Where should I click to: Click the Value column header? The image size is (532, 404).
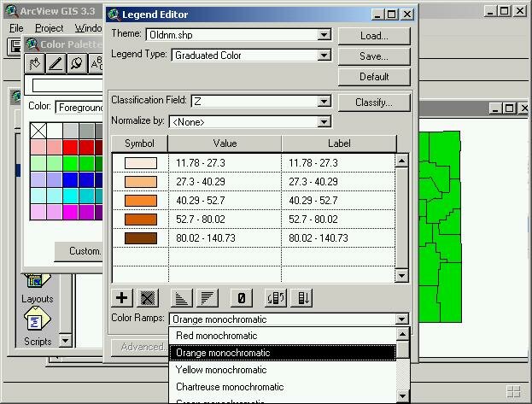225,143
